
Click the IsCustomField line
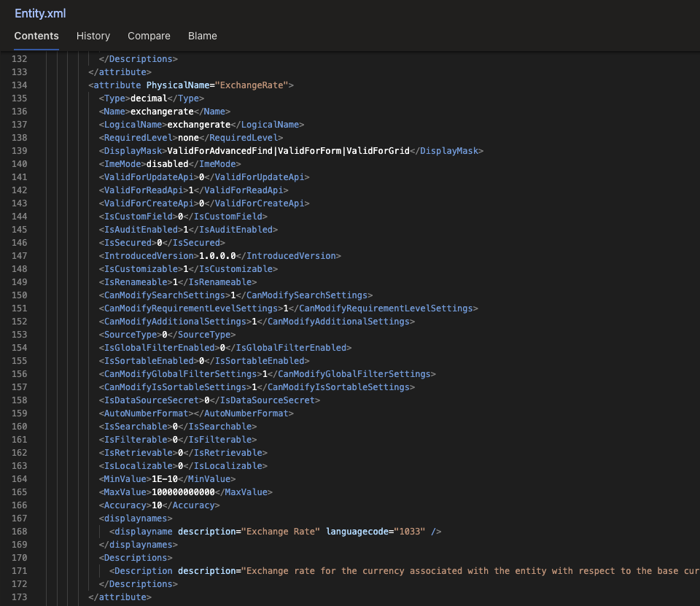pyautogui.click(x=183, y=217)
